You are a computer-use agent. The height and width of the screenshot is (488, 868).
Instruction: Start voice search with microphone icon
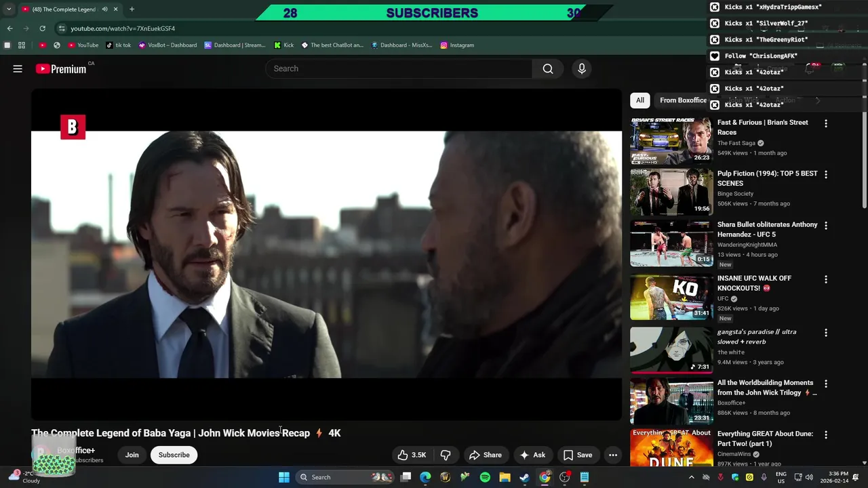point(582,68)
